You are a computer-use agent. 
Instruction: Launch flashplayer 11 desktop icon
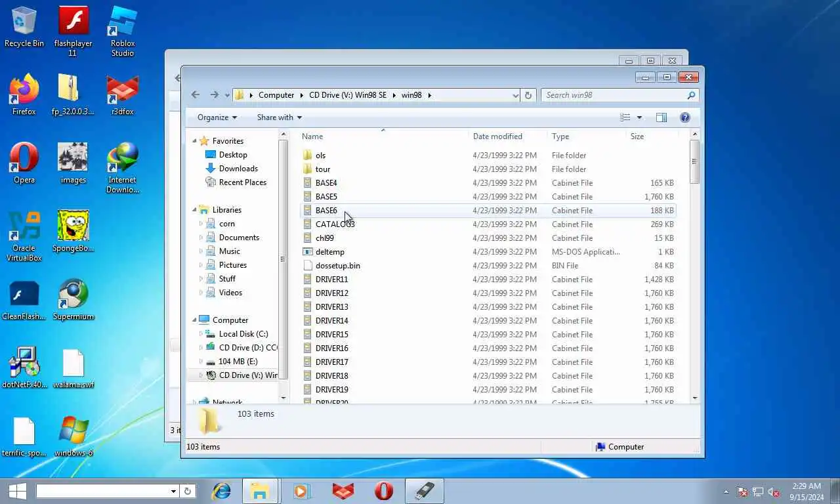[x=73, y=31]
